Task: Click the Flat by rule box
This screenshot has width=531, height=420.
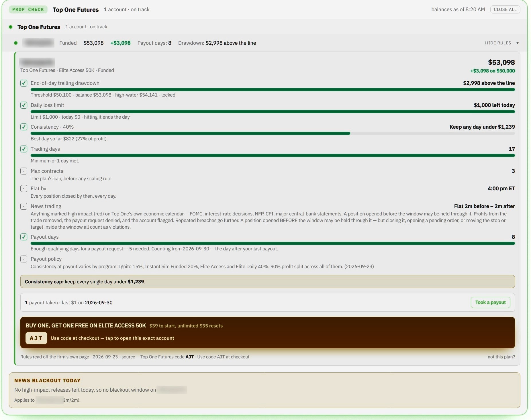Action: coord(24,189)
